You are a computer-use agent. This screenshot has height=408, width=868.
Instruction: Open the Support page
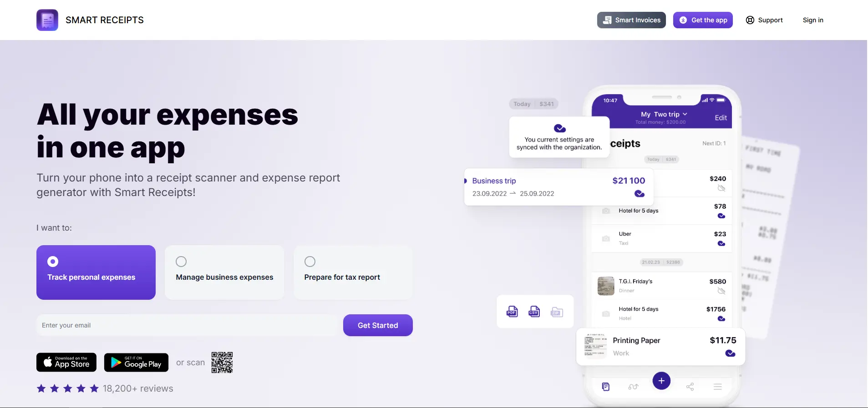764,20
